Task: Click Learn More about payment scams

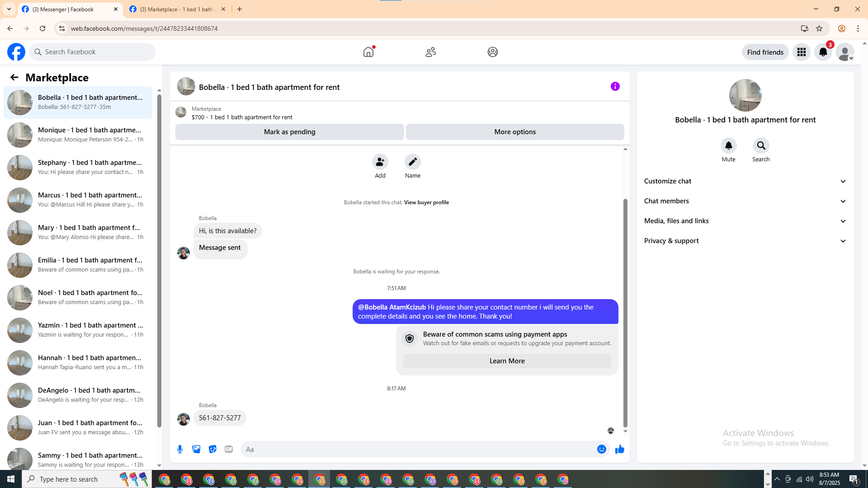Action: point(507,361)
